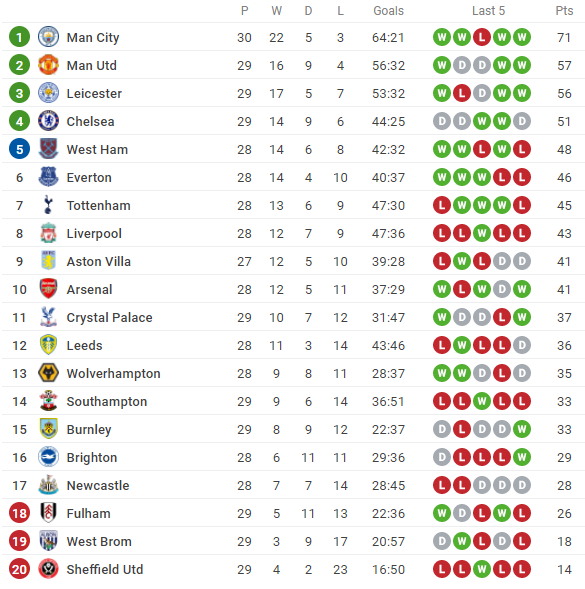Select the Everton table row name
Screen dimensions: 585x589
(x=89, y=177)
